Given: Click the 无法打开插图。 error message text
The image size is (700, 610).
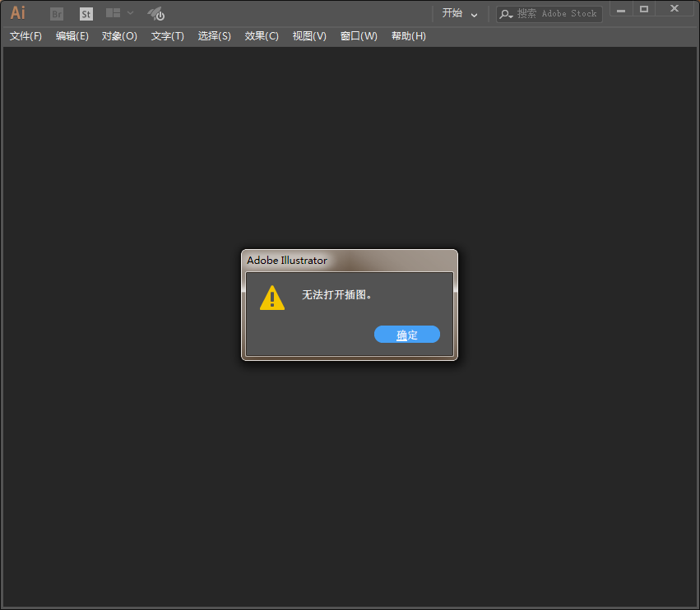Looking at the screenshot, I should [337, 294].
